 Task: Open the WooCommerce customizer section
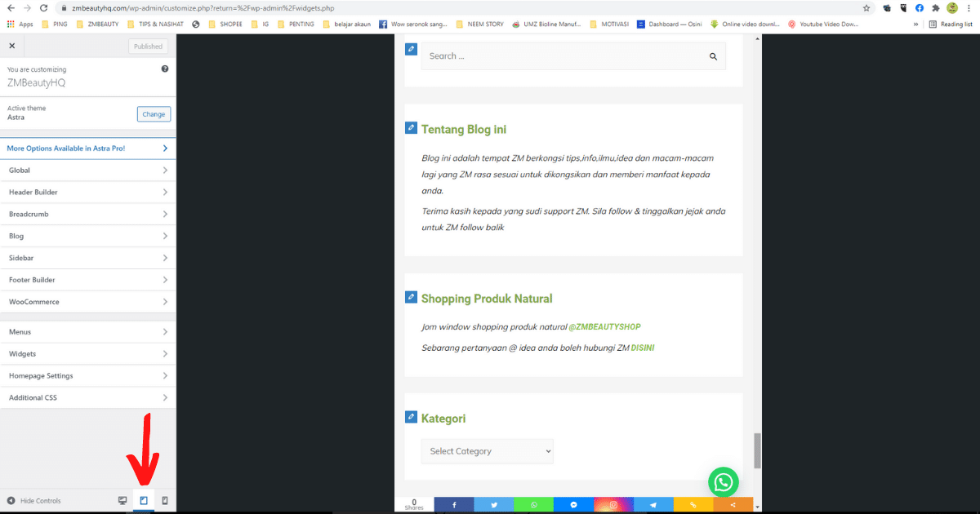tap(88, 302)
